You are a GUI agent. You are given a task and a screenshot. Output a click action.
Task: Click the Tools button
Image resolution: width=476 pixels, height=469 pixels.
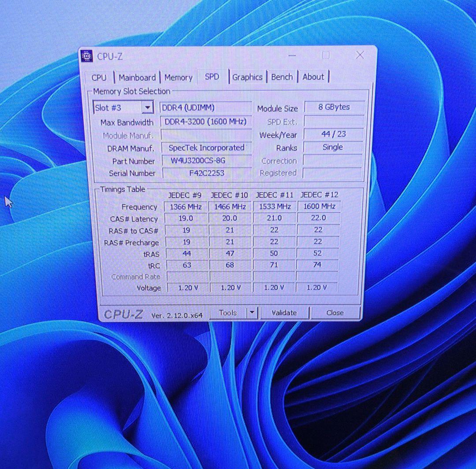pyautogui.click(x=228, y=313)
